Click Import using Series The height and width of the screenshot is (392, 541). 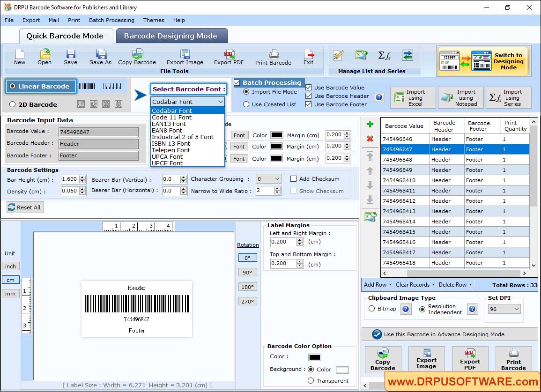click(508, 98)
